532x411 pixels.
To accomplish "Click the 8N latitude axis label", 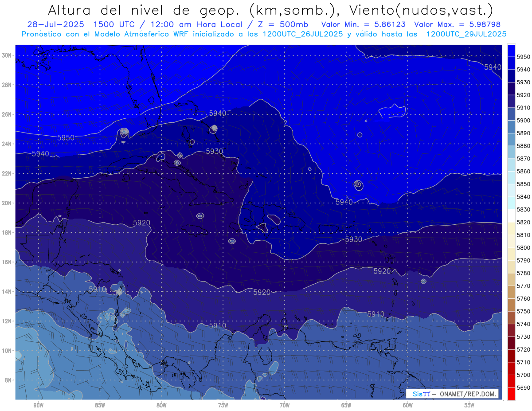I will pyautogui.click(x=8, y=380).
